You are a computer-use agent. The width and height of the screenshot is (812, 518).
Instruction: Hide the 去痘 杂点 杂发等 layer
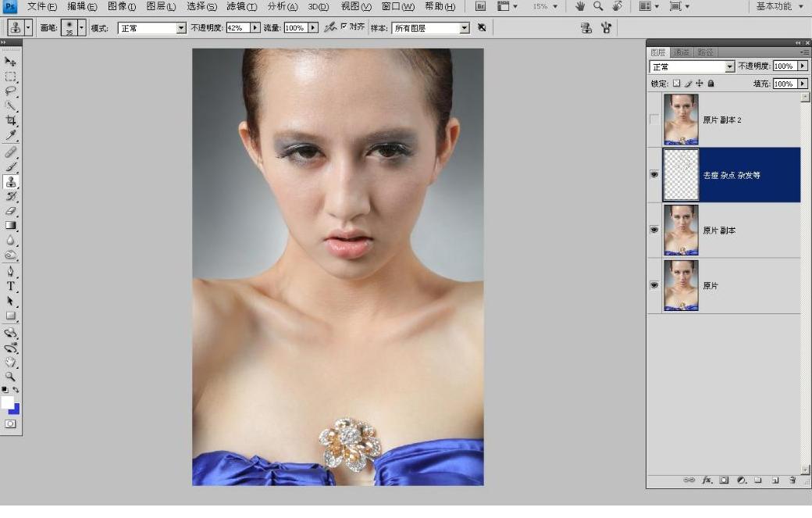coord(654,174)
